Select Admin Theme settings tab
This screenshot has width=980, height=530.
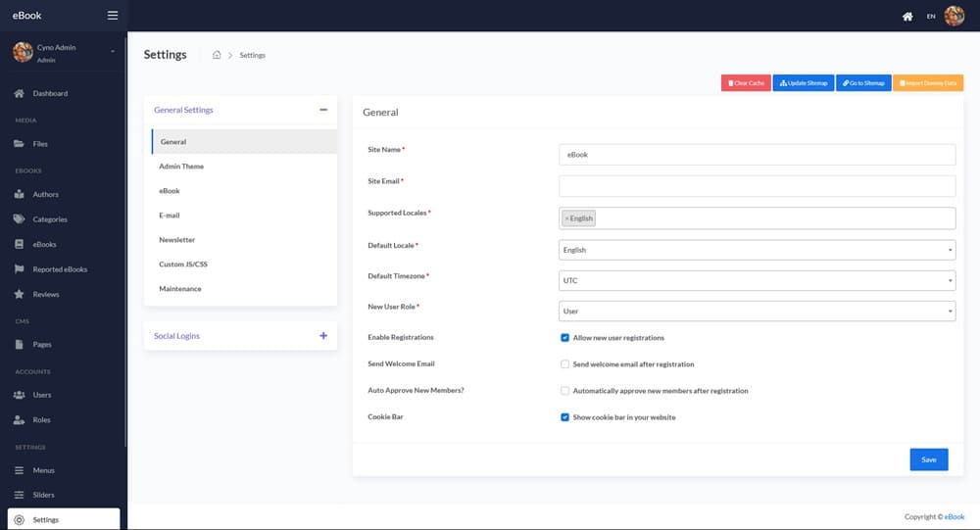[181, 167]
